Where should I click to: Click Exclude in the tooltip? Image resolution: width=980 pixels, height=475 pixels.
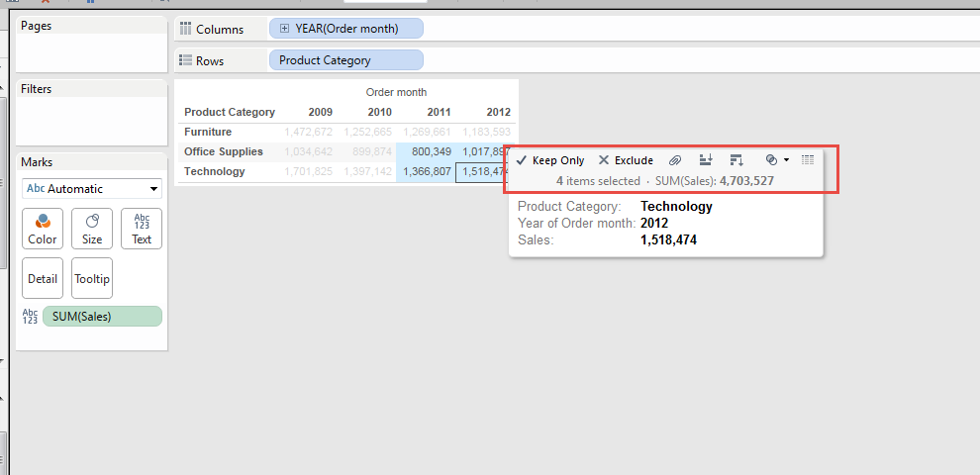(x=626, y=160)
